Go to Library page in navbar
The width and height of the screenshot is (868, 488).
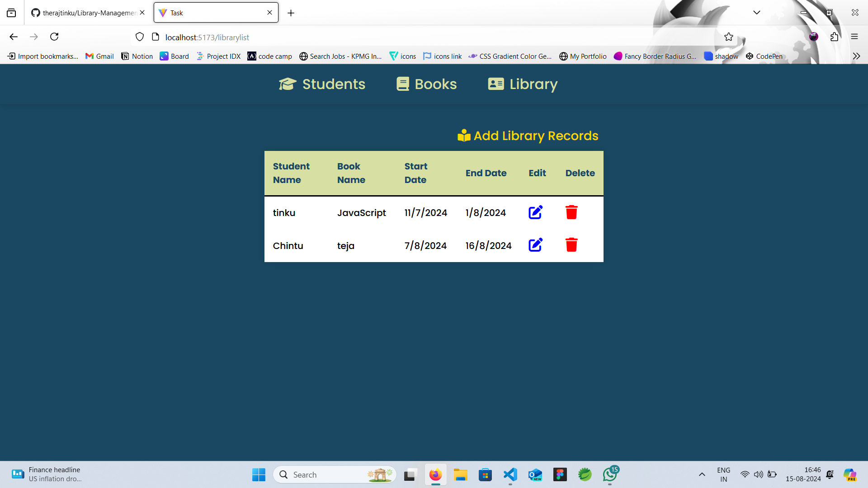click(523, 84)
